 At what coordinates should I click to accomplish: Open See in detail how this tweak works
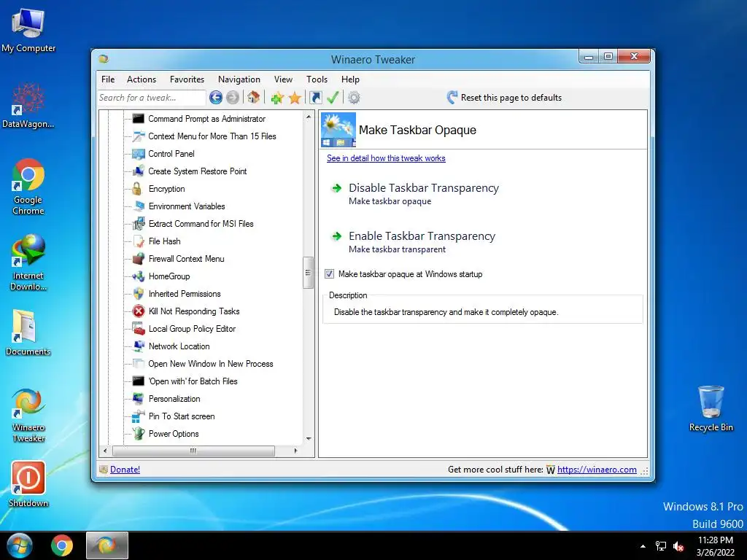(386, 158)
